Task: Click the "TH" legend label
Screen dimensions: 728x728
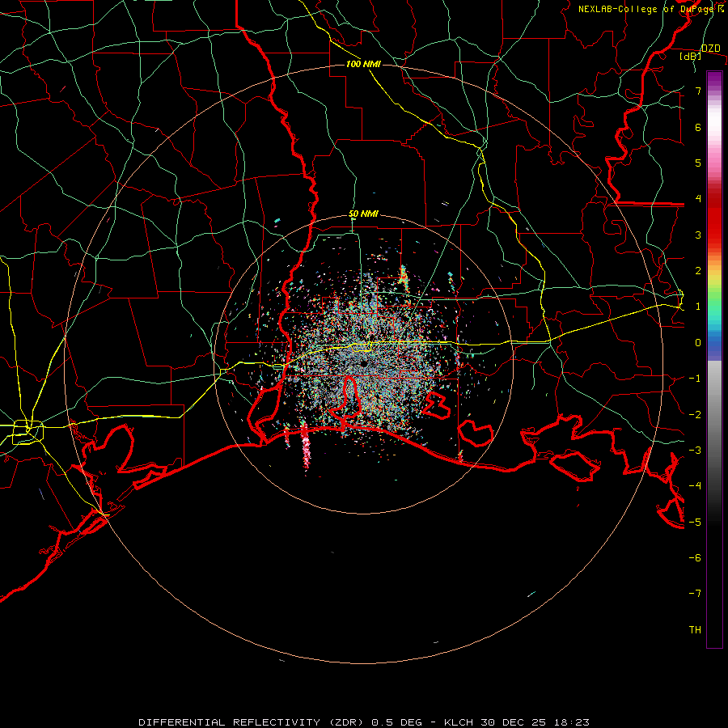Action: pos(695,629)
